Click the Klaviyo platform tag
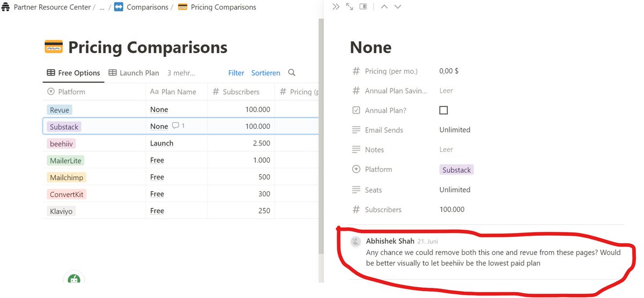 61,211
